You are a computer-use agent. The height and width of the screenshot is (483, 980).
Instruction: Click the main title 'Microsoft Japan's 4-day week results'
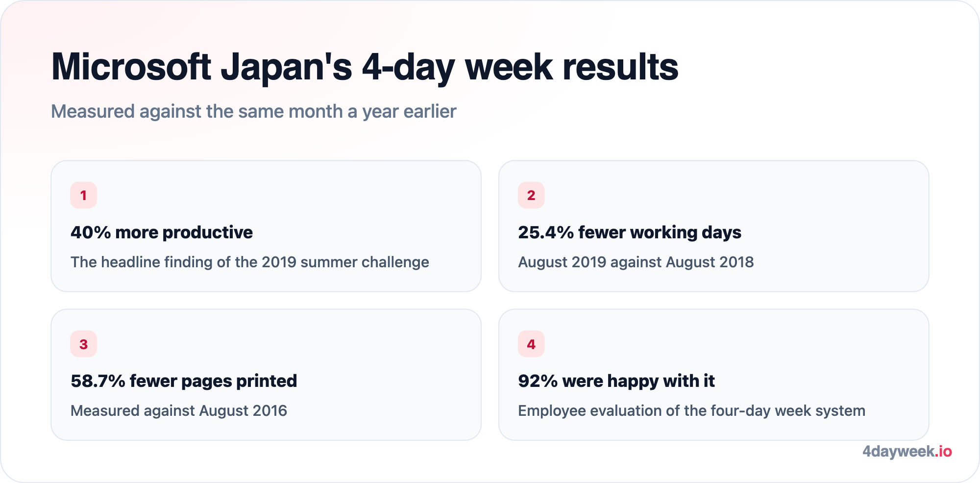365,67
